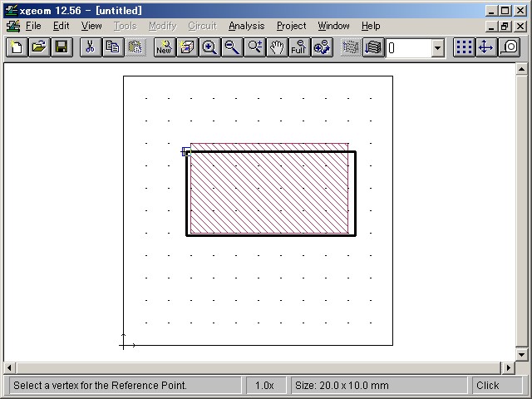Click the top-left vertex marker of the rectangle
Viewport: 532px width, 399px height.
[x=187, y=151]
